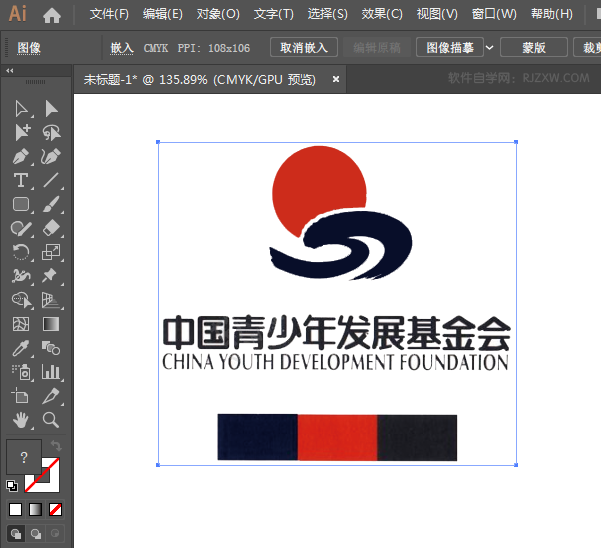Select the Puppet Warp pin tool

click(x=50, y=276)
